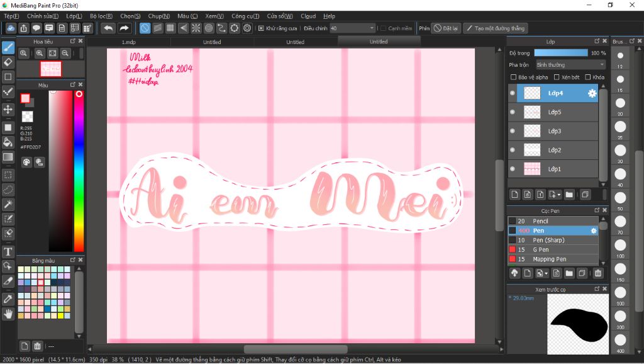Toggle the Cạnh mềm checkbox
This screenshot has width=644, height=364.
click(x=383, y=28)
